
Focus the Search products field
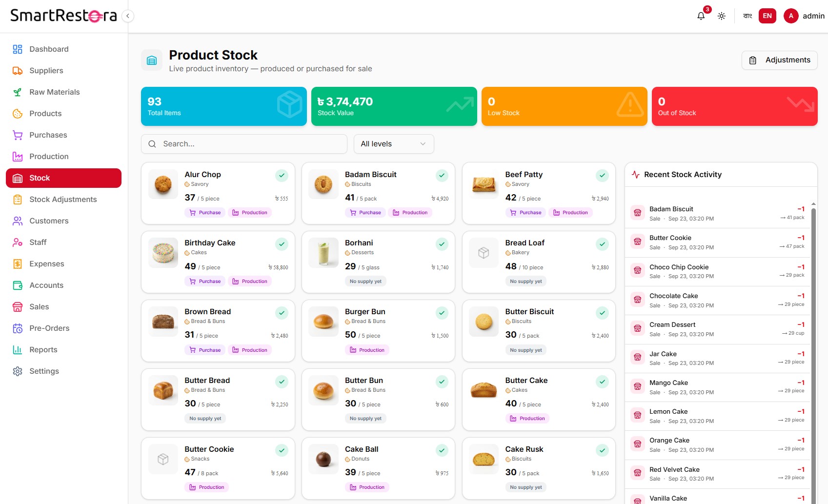tap(244, 144)
